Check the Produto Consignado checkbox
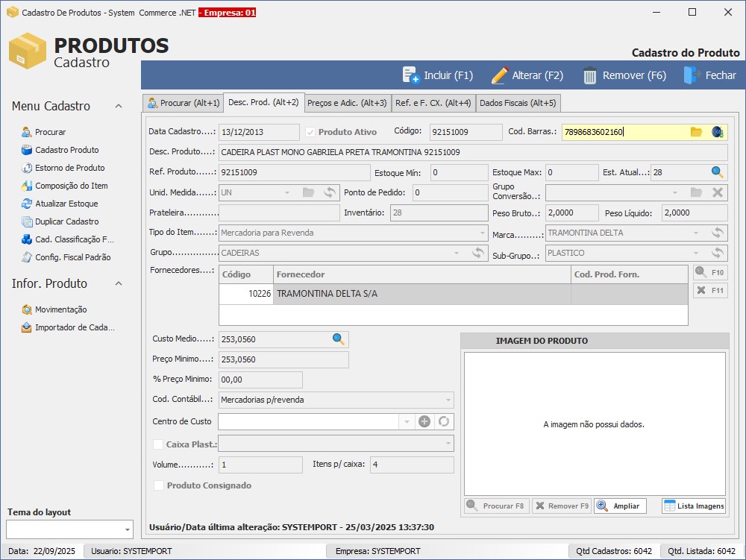 tap(158, 485)
